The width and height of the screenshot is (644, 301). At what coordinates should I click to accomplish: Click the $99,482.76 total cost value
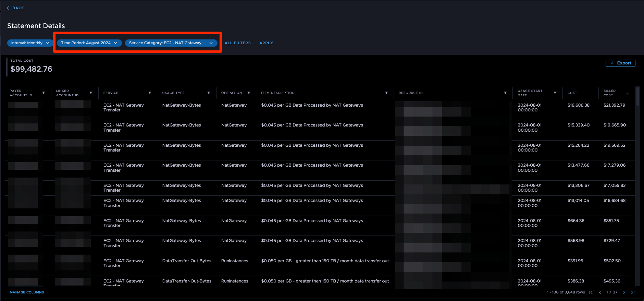[32, 69]
